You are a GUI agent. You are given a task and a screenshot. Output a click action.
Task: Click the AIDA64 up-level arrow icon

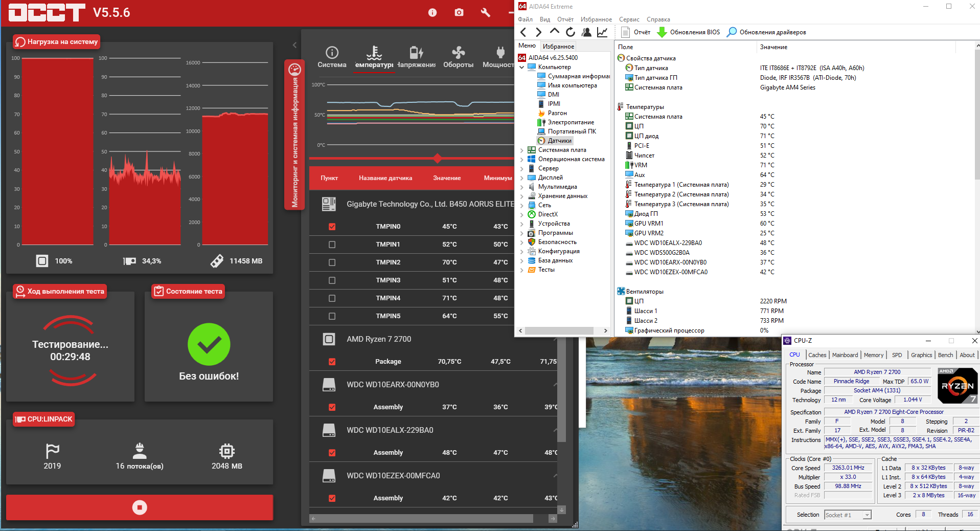tap(554, 32)
